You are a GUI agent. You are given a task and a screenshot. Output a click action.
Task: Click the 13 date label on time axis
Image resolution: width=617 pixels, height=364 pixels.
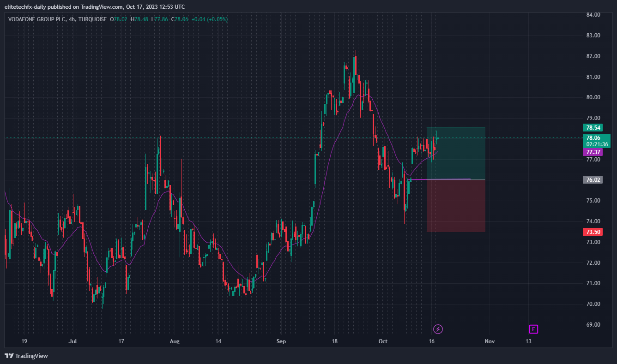point(528,342)
